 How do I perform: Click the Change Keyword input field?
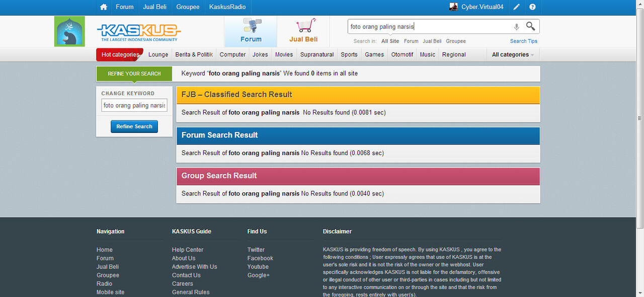tap(134, 105)
